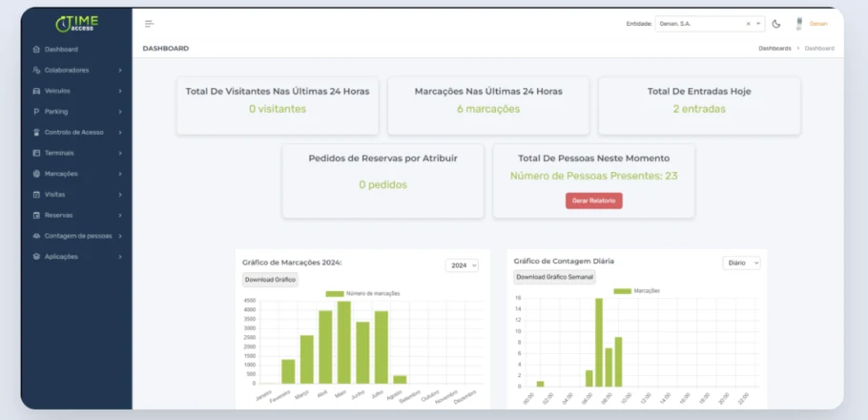The height and width of the screenshot is (420, 868).
Task: Expand Aplicações submenu chevron
Action: (120, 257)
